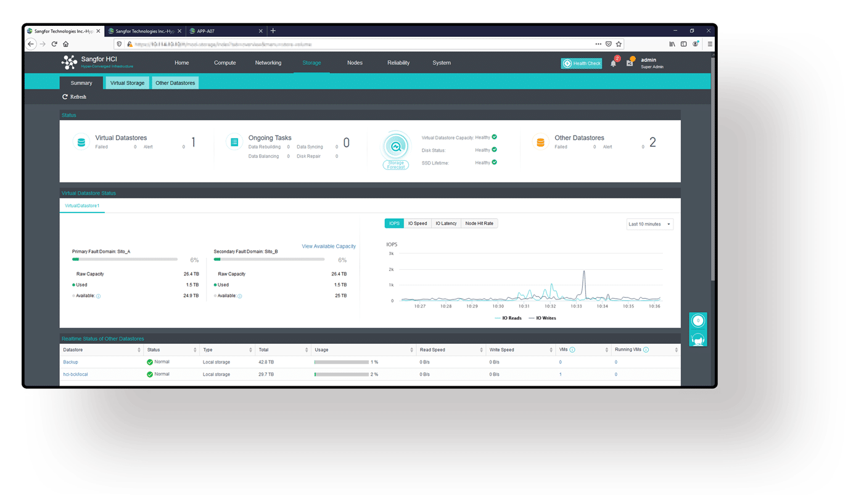Switch chart to IO Latency

(x=446, y=223)
